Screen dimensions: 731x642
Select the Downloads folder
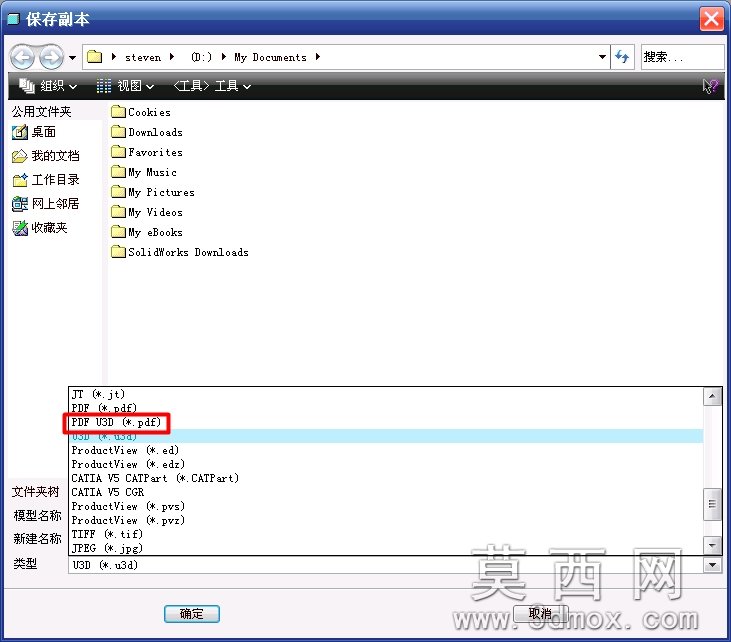pyautogui.click(x=147, y=132)
